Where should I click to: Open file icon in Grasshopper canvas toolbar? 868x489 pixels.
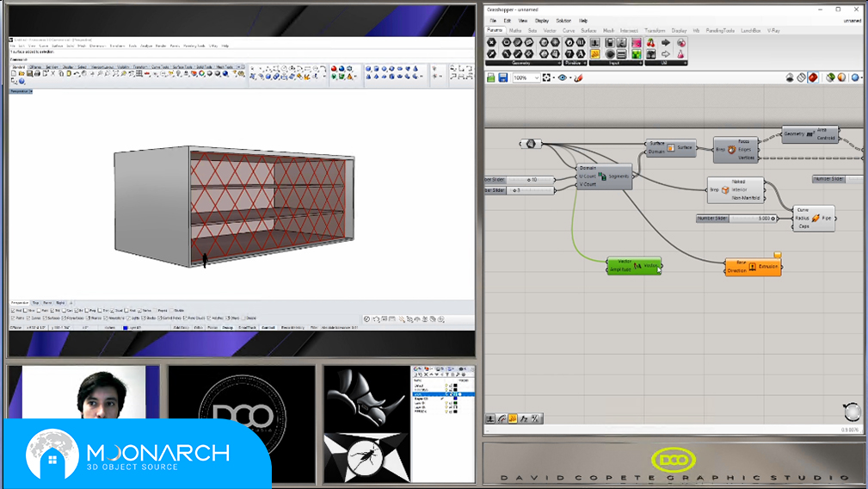491,77
